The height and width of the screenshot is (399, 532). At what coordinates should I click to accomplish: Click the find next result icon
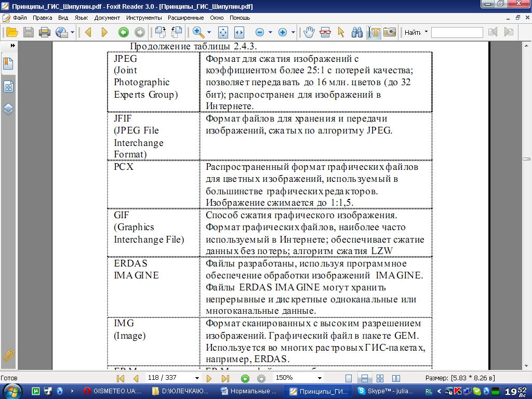coord(509,32)
